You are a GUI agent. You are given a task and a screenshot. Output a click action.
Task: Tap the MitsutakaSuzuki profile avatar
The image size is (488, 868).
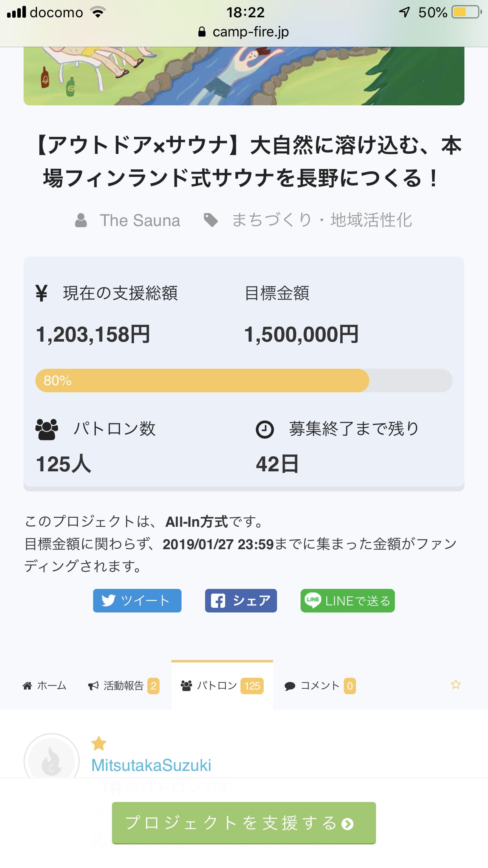(x=51, y=759)
